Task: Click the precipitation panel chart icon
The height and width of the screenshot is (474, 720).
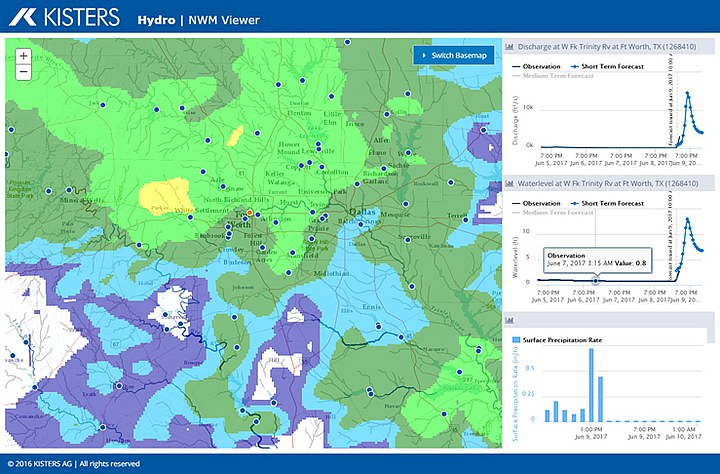Action: tap(509, 321)
